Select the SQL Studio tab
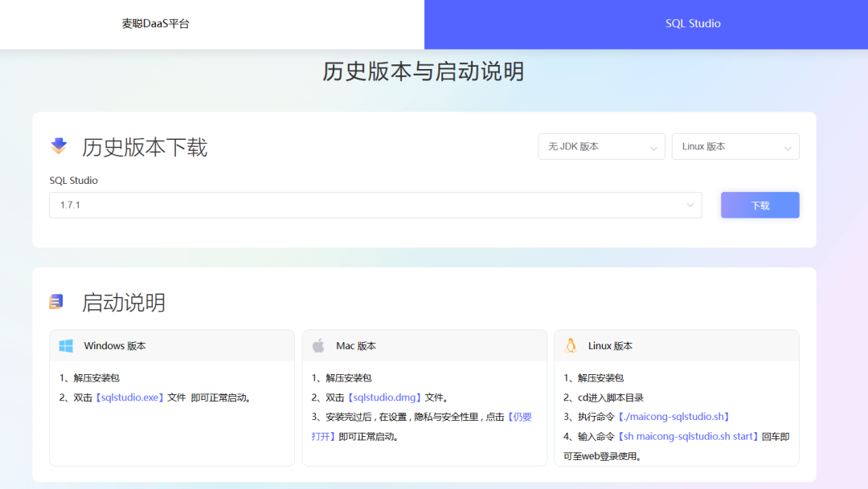This screenshot has height=489, width=868. (x=693, y=24)
